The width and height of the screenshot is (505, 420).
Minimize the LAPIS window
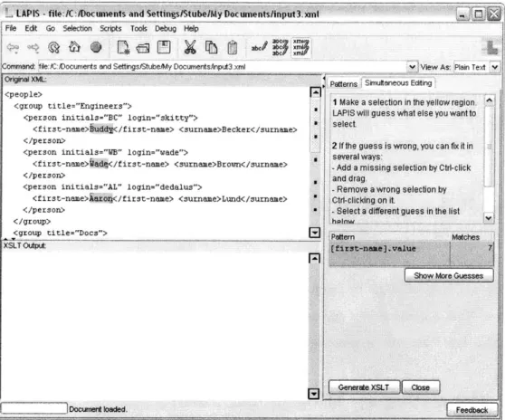pyautogui.click(x=462, y=14)
